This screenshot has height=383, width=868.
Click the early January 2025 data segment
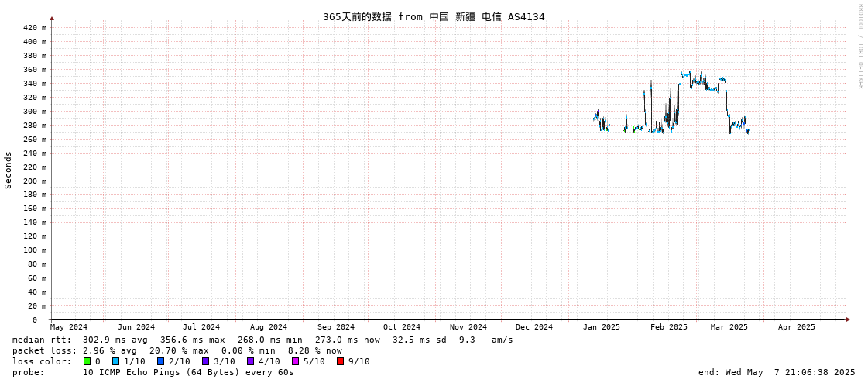tap(601, 121)
